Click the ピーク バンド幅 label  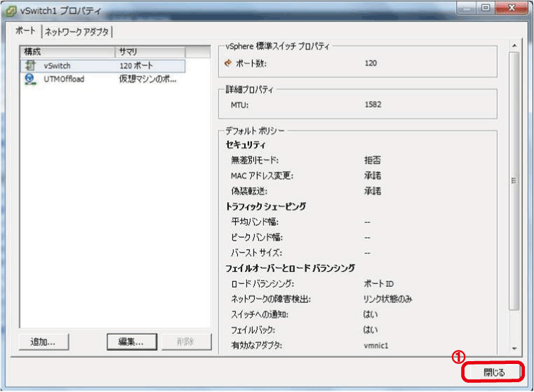pos(257,237)
